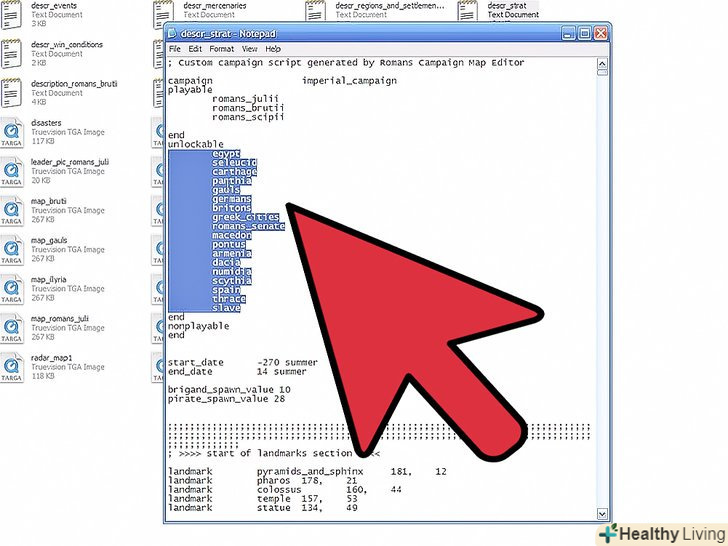Click the description_romans_brutii file name
This screenshot has width=728, height=546.
(74, 84)
